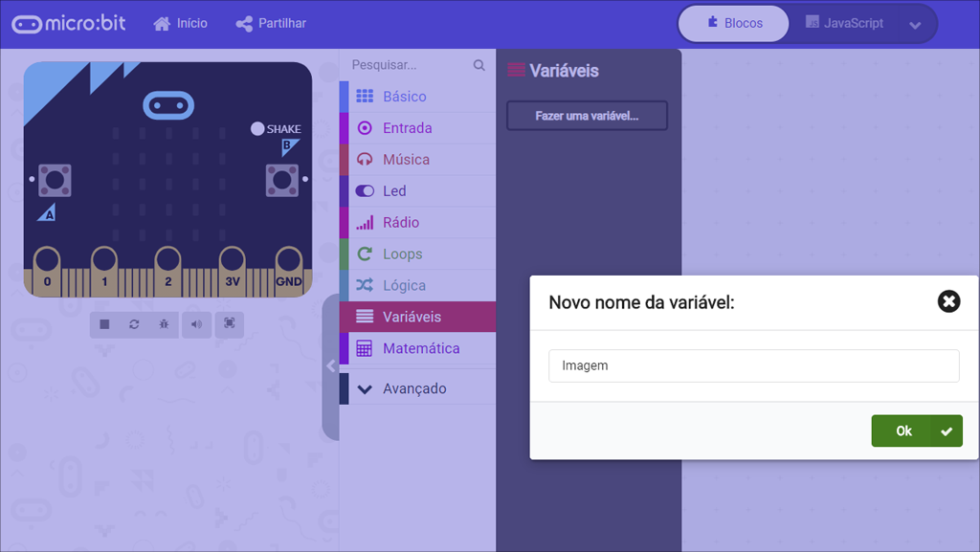This screenshot has width=980, height=552.
Task: Close the variable name dialog
Action: [x=948, y=301]
